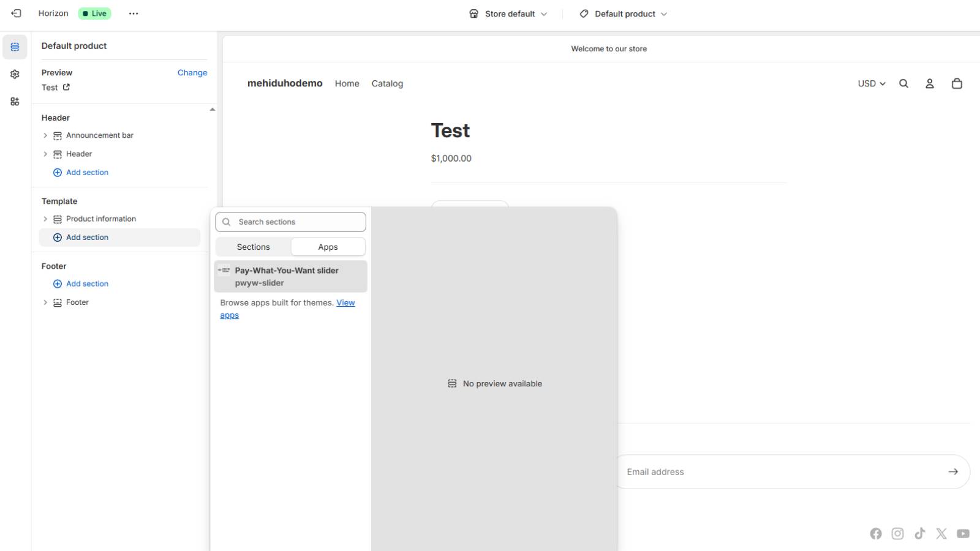Open the Sections sidebar panel icon
The image size is (980, 551).
(x=15, y=47)
